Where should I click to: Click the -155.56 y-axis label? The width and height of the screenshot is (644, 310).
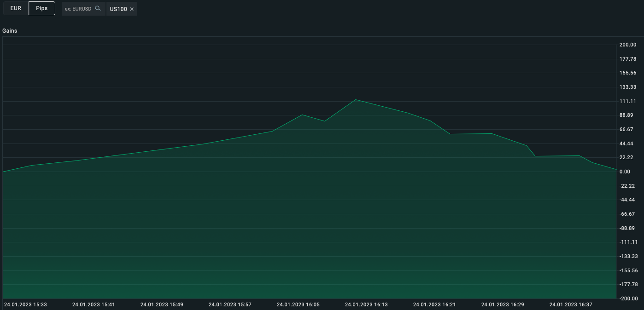point(628,270)
